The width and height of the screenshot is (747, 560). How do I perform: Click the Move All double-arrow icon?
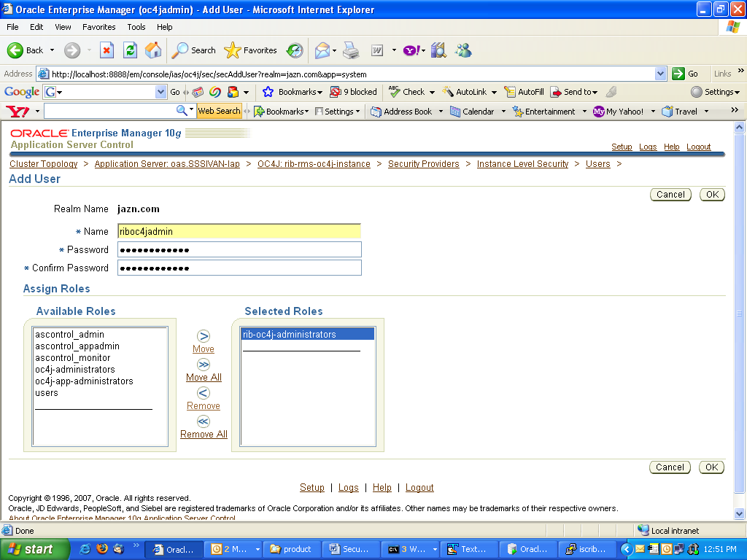tap(204, 365)
